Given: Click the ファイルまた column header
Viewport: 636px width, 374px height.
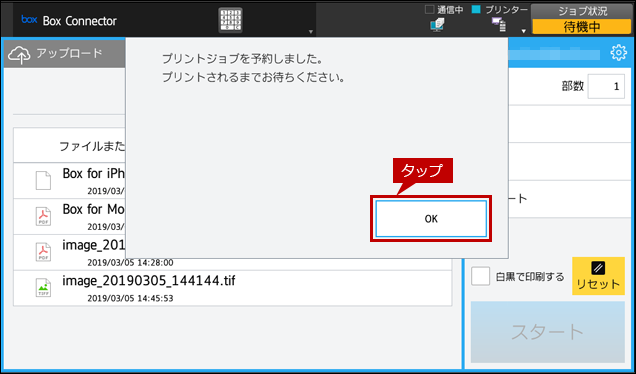Looking at the screenshot, I should pos(92,146).
